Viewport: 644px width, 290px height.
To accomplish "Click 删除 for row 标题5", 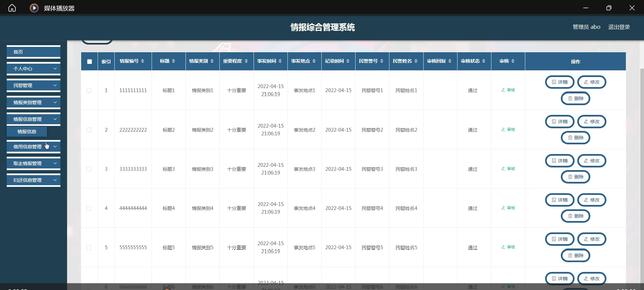I will [576, 256].
